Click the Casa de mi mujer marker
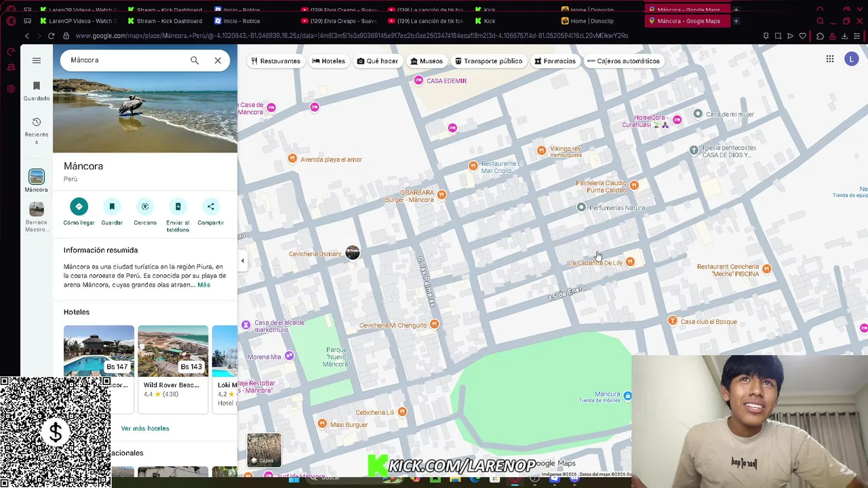The height and width of the screenshot is (488, 868). [x=698, y=113]
